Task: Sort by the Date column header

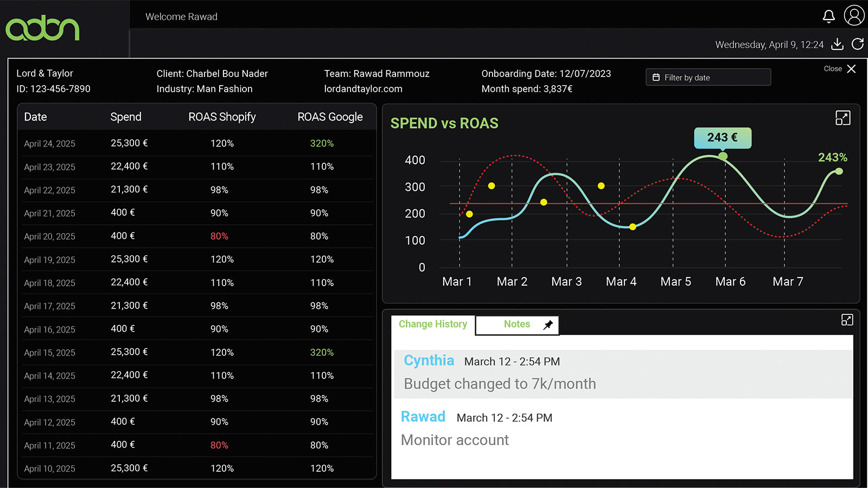Action: click(35, 117)
